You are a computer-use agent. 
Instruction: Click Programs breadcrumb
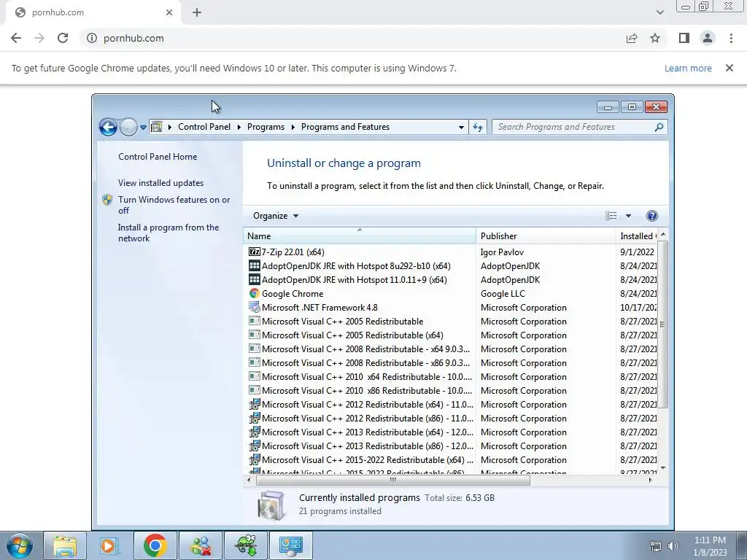point(266,127)
